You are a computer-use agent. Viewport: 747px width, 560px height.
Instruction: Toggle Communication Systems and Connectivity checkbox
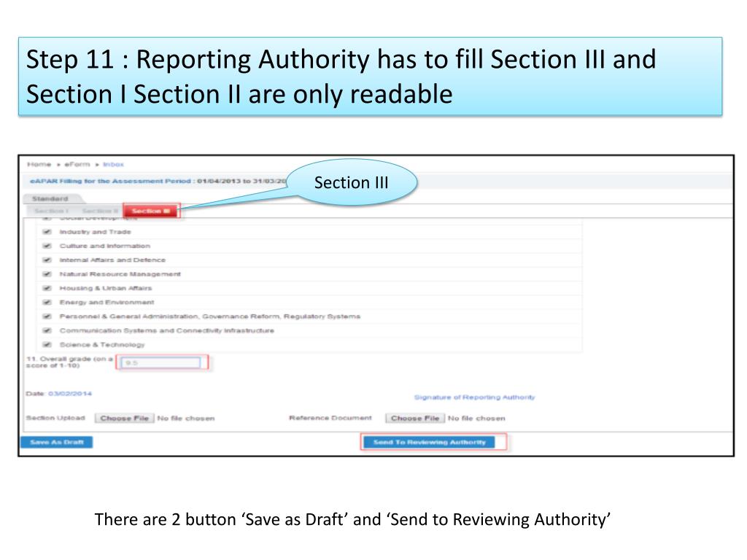[x=47, y=330]
